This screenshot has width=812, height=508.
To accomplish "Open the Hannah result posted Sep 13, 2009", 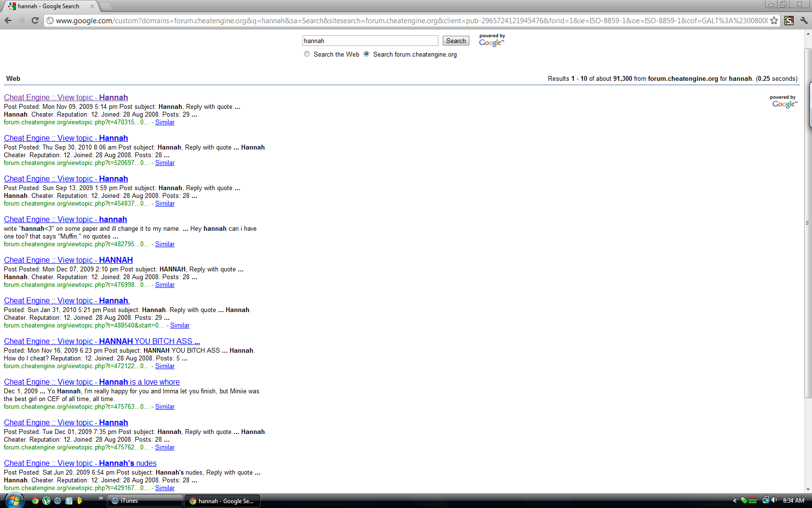I will (66, 179).
